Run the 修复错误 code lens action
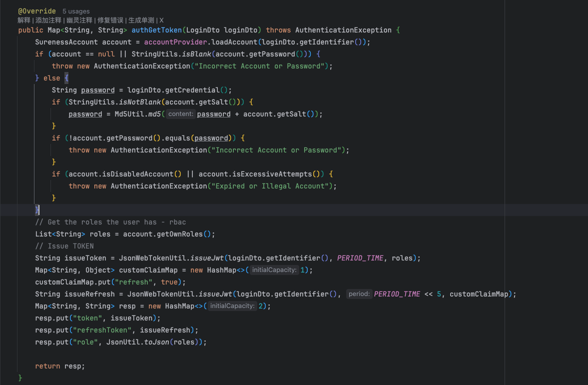Image resolution: width=588 pixels, height=385 pixels. (110, 20)
